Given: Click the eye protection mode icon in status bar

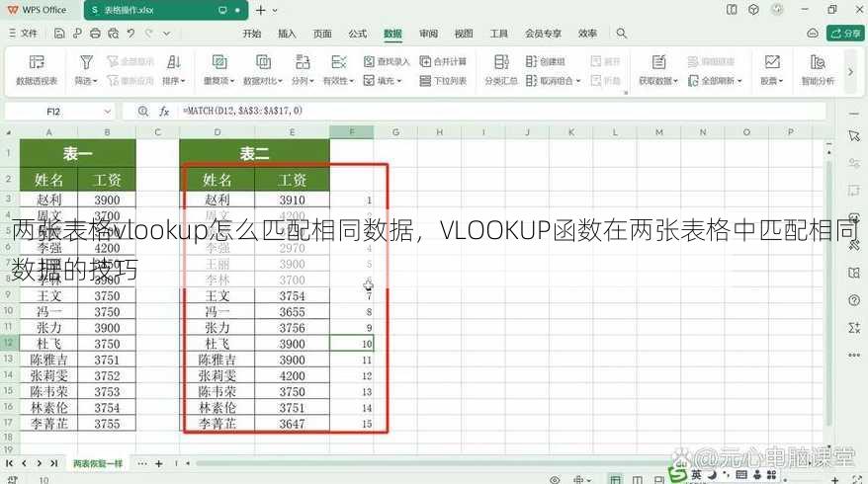Looking at the screenshot, I should click(x=555, y=480).
